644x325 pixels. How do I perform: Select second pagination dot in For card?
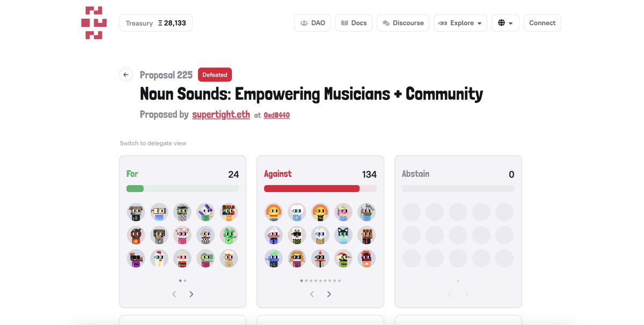point(185,280)
